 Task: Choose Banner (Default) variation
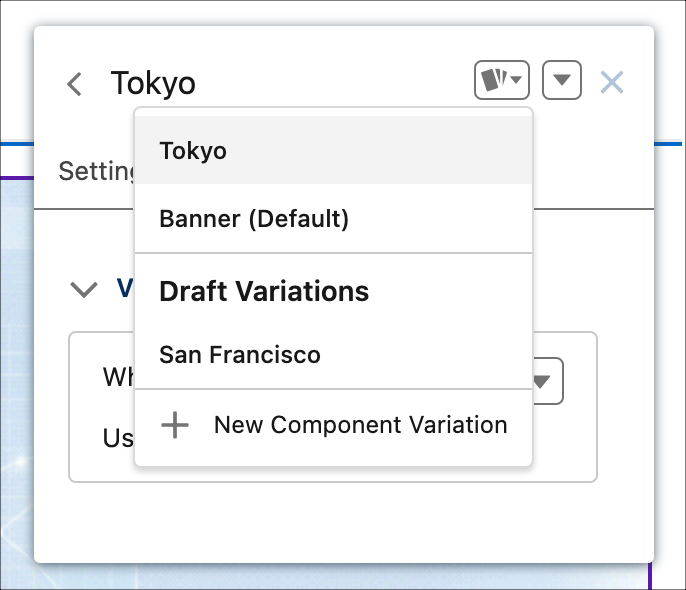pyautogui.click(x=333, y=218)
